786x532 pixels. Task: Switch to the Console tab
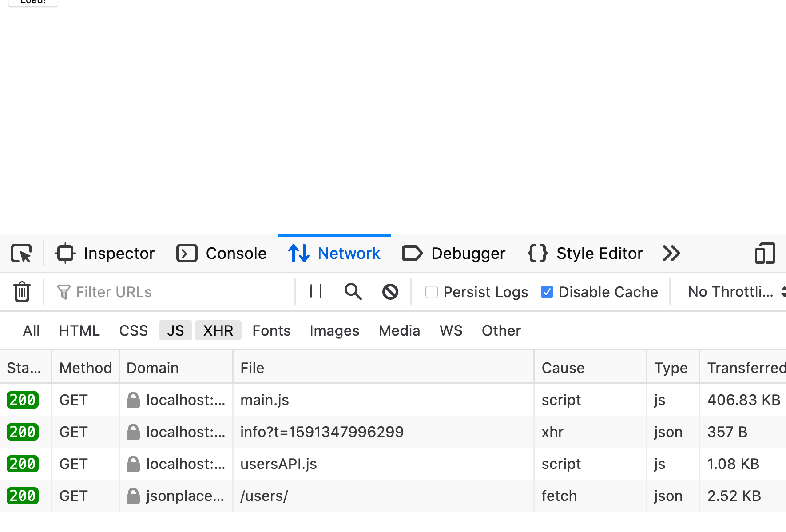tap(222, 254)
